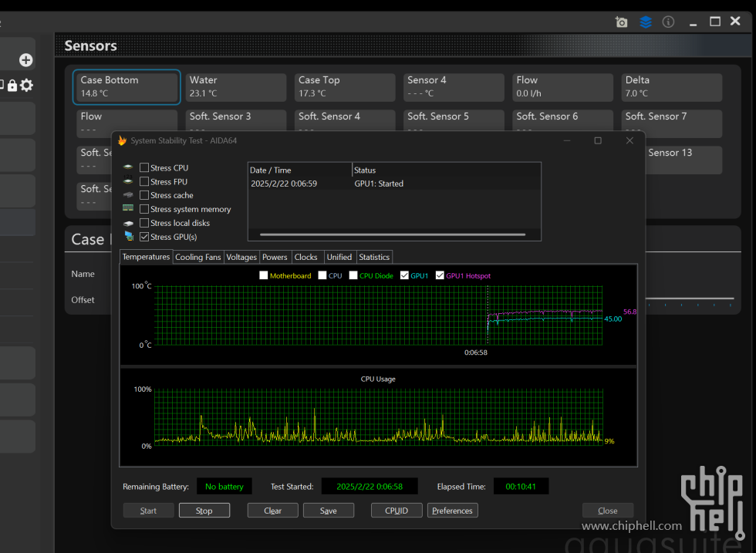Enable the Stress CPU checkbox
This screenshot has height=553, width=756.
pos(144,167)
